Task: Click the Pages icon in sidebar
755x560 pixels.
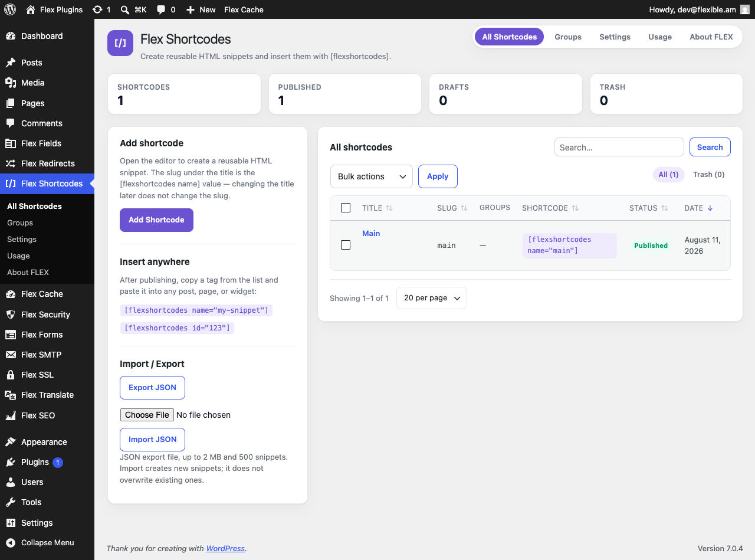Action: pyautogui.click(x=11, y=103)
